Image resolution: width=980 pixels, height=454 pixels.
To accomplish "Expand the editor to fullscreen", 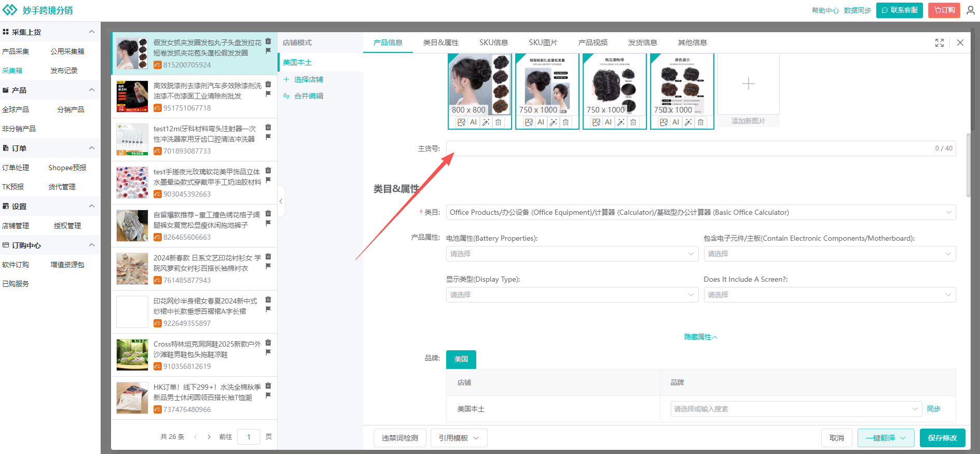I will click(x=940, y=43).
